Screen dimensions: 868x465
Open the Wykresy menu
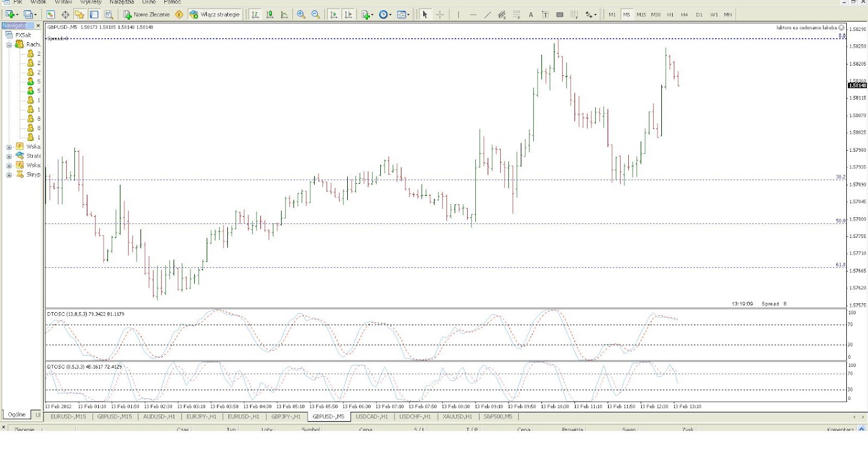tap(91, 2)
